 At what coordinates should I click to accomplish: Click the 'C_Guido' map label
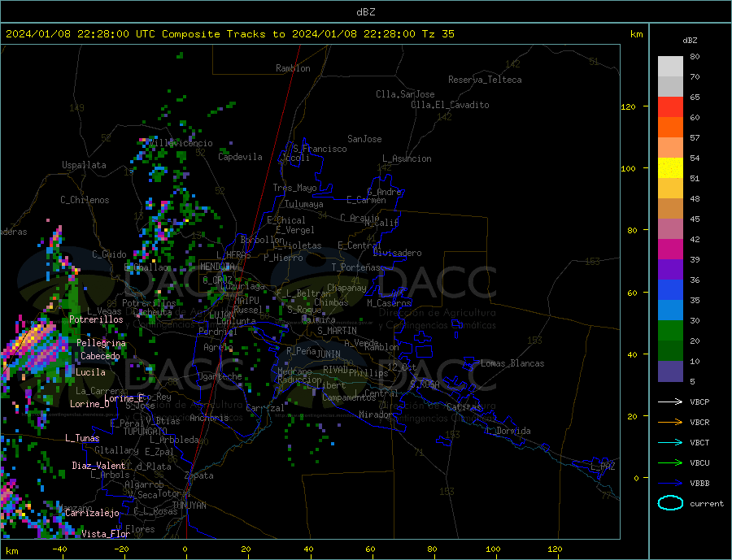(109, 254)
